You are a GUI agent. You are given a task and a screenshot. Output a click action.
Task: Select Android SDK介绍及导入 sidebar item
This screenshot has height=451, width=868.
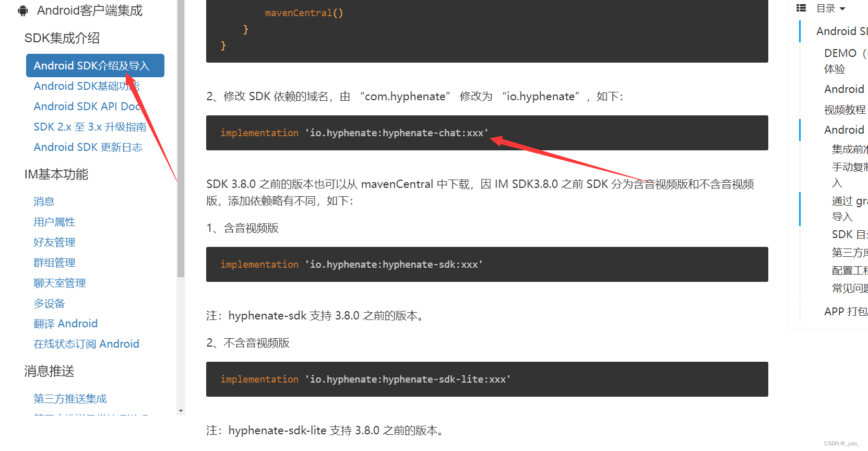coord(95,66)
